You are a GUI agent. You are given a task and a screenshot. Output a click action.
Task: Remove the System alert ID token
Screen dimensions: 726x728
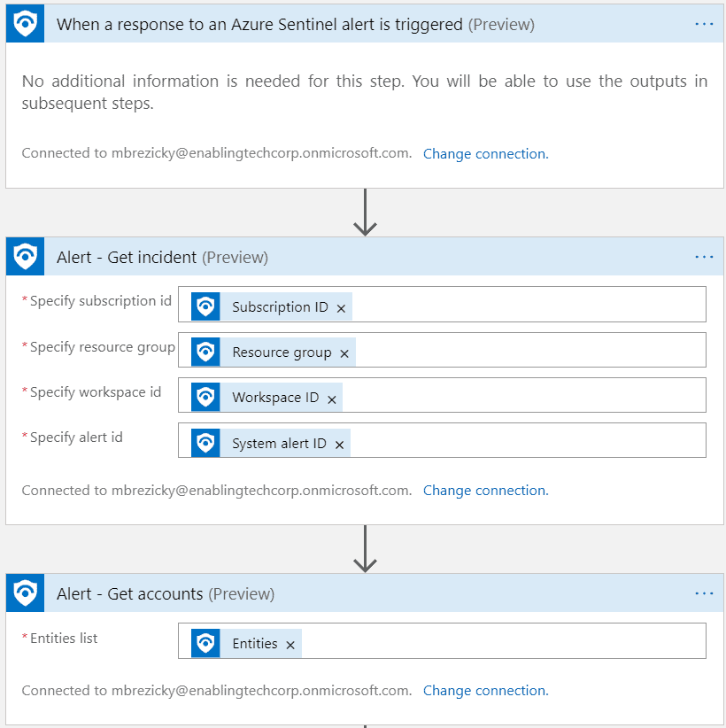[x=340, y=445]
